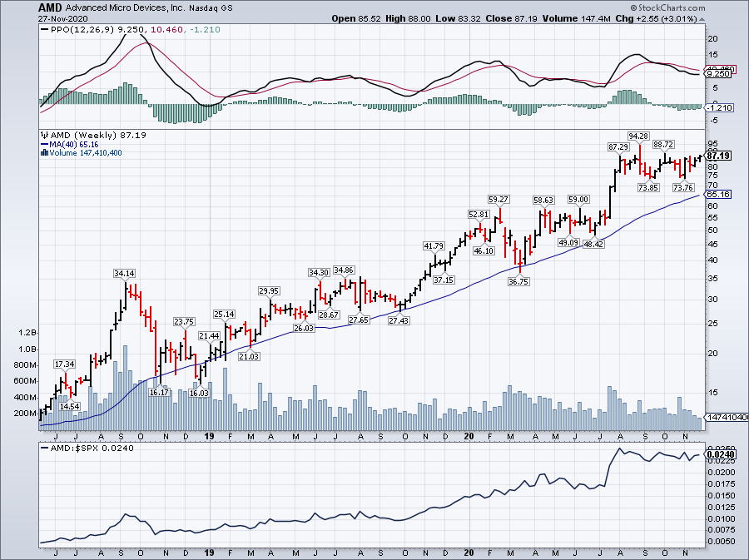Screen dimensions: 749x560
Task: Click the 9.250 PPO axis value tag
Action: [x=718, y=74]
